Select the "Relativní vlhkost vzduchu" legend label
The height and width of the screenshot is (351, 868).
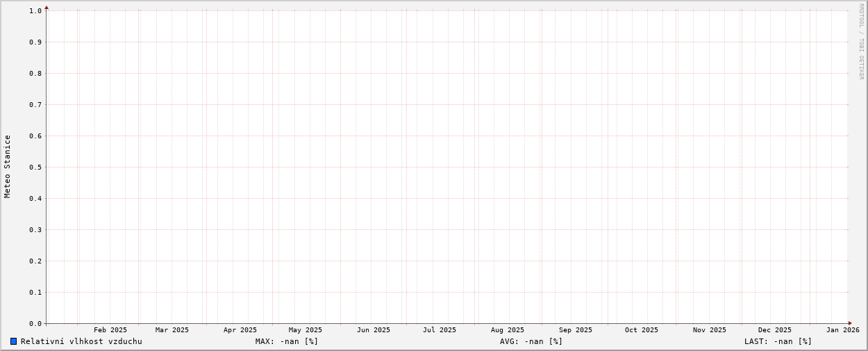click(x=81, y=341)
